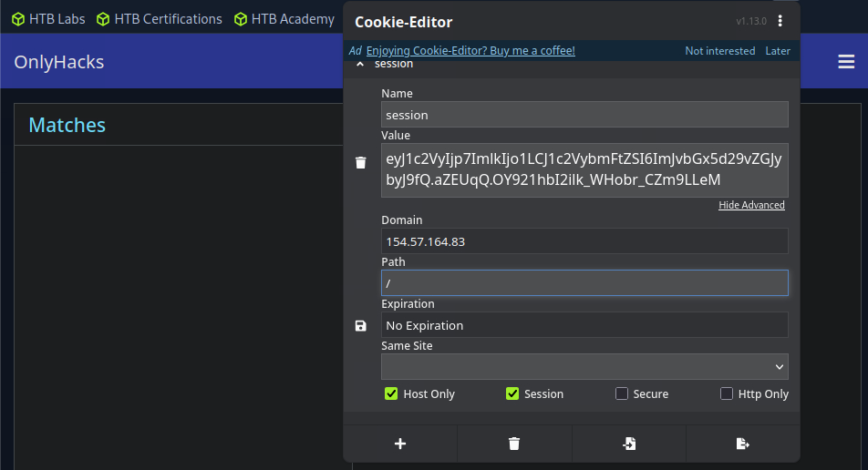Screen dimensions: 868x470
Task: Enable the Secure checkbox
Action: point(622,394)
